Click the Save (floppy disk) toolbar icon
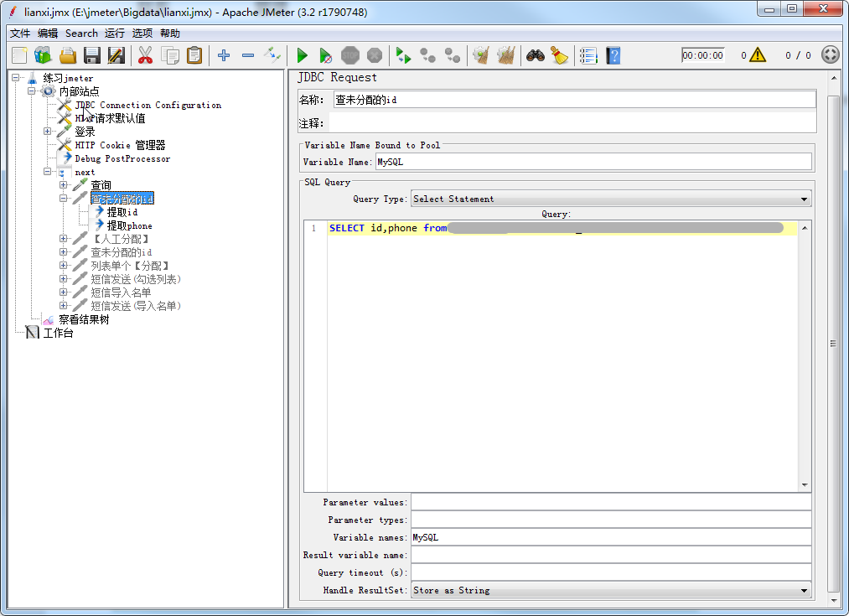The height and width of the screenshot is (616, 849). 92,55
